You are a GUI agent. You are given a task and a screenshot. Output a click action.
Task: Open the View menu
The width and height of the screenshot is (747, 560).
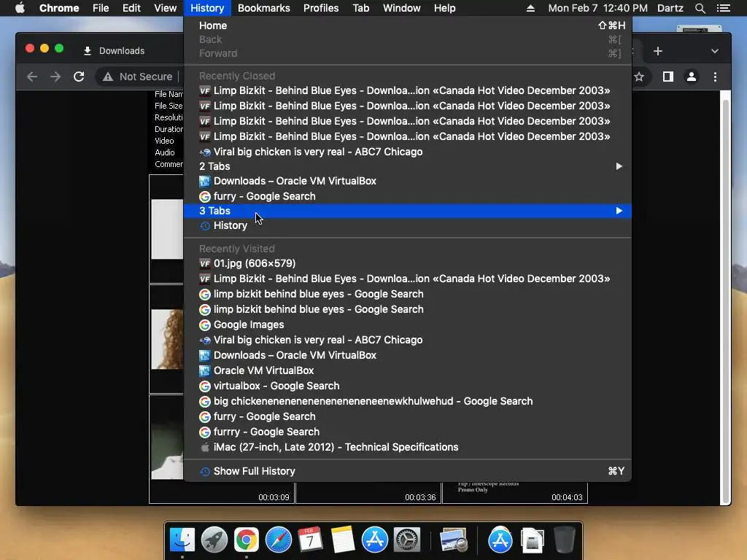pyautogui.click(x=166, y=8)
